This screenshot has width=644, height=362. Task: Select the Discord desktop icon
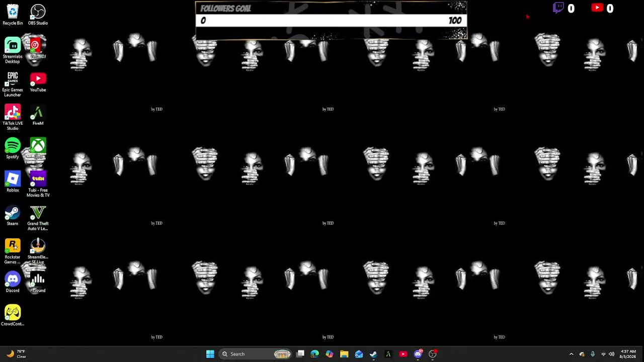tap(13, 282)
